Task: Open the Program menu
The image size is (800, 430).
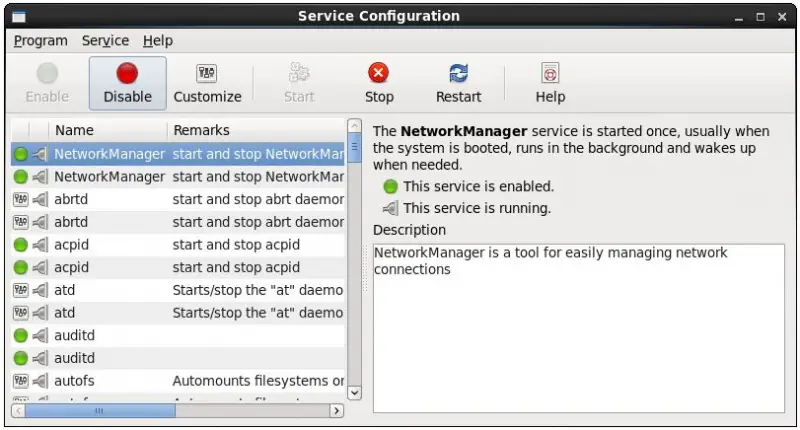Action: coord(41,41)
